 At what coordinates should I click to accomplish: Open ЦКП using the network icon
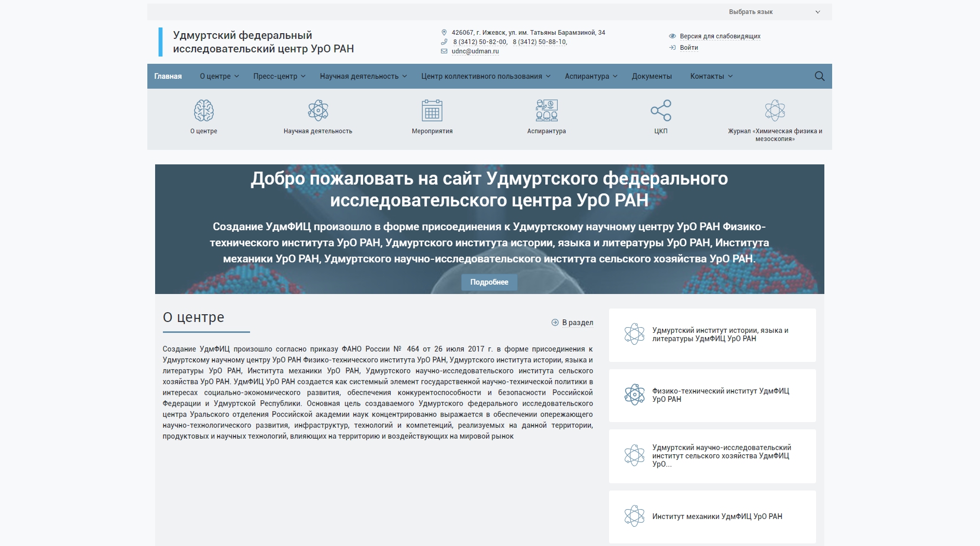coord(659,110)
